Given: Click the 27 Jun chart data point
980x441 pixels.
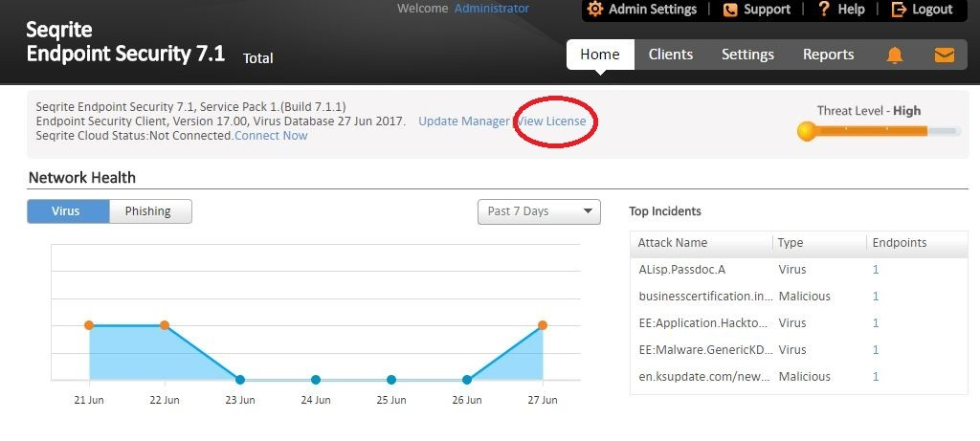Looking at the screenshot, I should [x=543, y=325].
